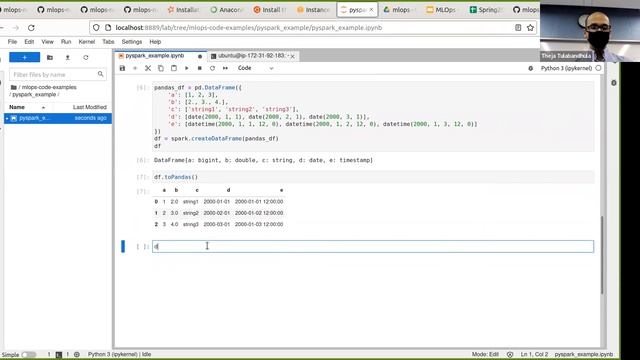
Task: Click Mode: Edit in status bar
Action: pyautogui.click(x=485, y=354)
